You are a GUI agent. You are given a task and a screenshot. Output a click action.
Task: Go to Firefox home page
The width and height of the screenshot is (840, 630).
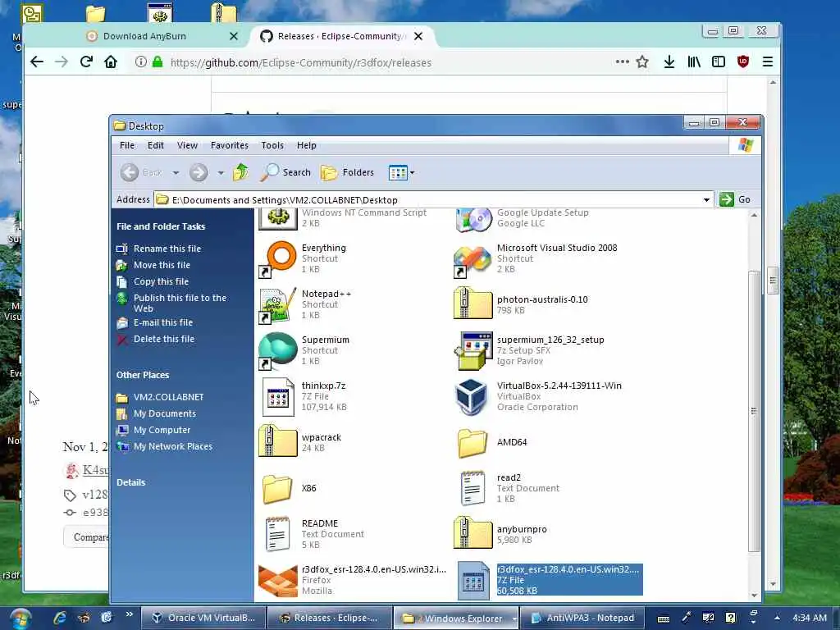(111, 62)
